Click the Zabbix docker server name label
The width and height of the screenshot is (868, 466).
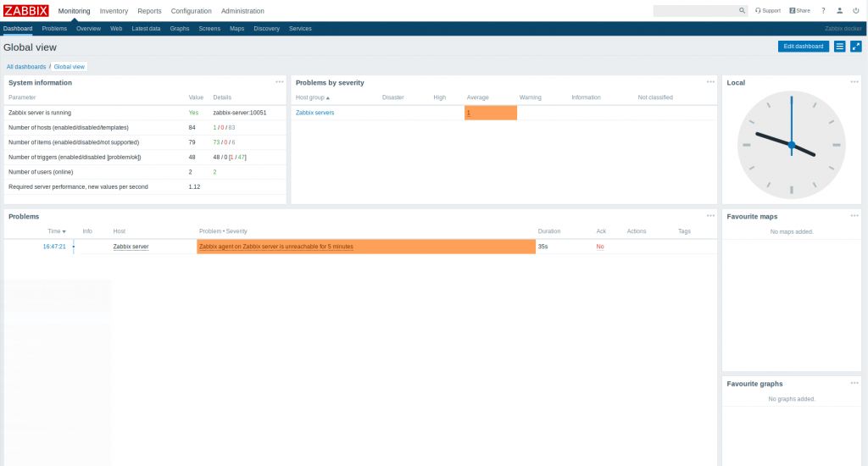pos(843,29)
